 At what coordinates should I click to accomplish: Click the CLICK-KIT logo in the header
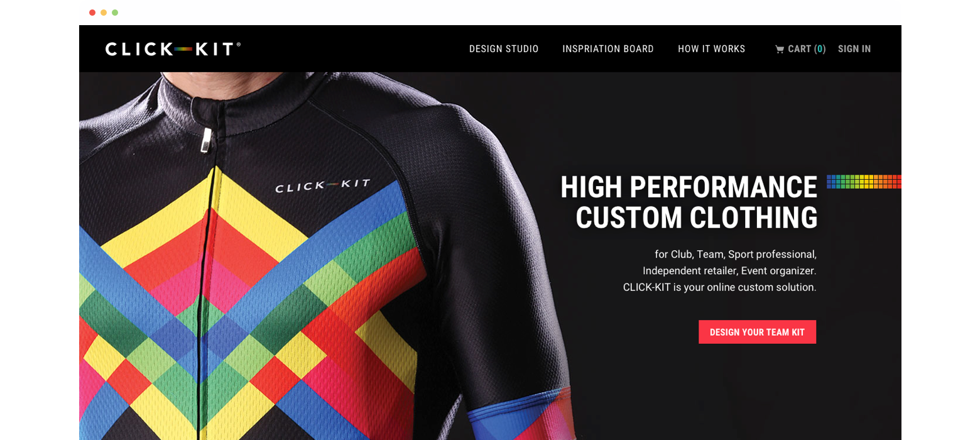[173, 49]
